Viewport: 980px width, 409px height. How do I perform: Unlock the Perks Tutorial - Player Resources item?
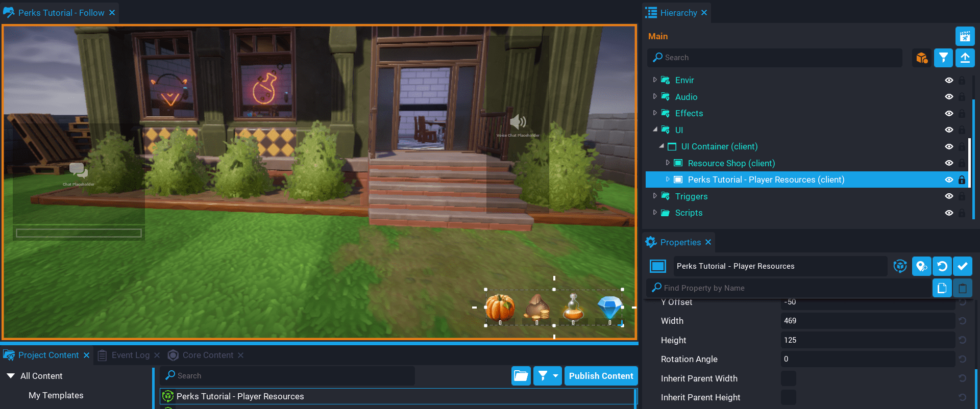(x=962, y=180)
